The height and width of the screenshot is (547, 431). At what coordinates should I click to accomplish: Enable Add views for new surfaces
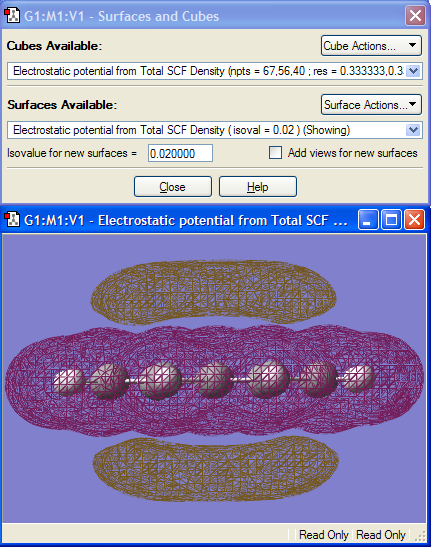coord(275,153)
